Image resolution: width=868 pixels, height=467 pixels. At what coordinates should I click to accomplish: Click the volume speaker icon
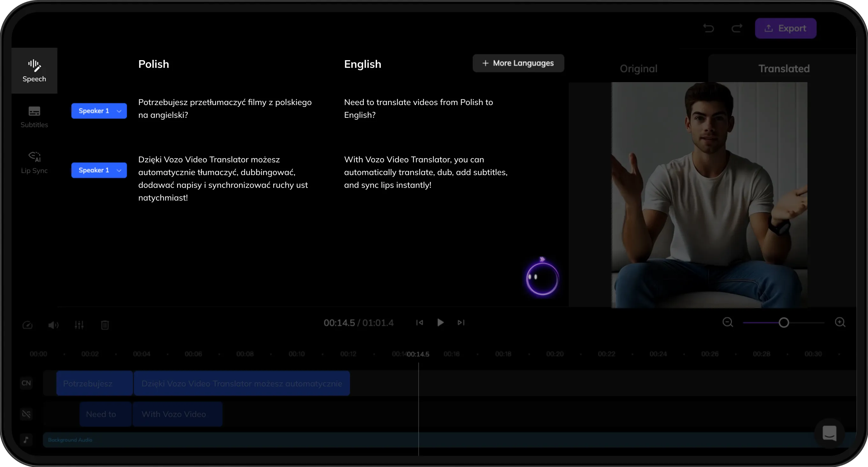53,325
